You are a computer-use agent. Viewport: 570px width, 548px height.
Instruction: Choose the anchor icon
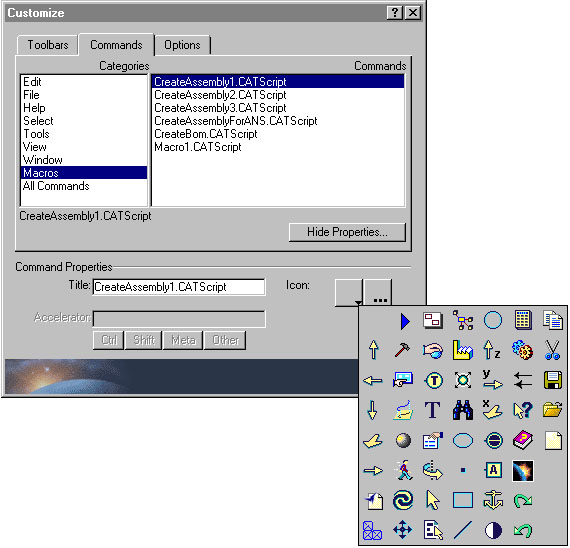[x=493, y=500]
